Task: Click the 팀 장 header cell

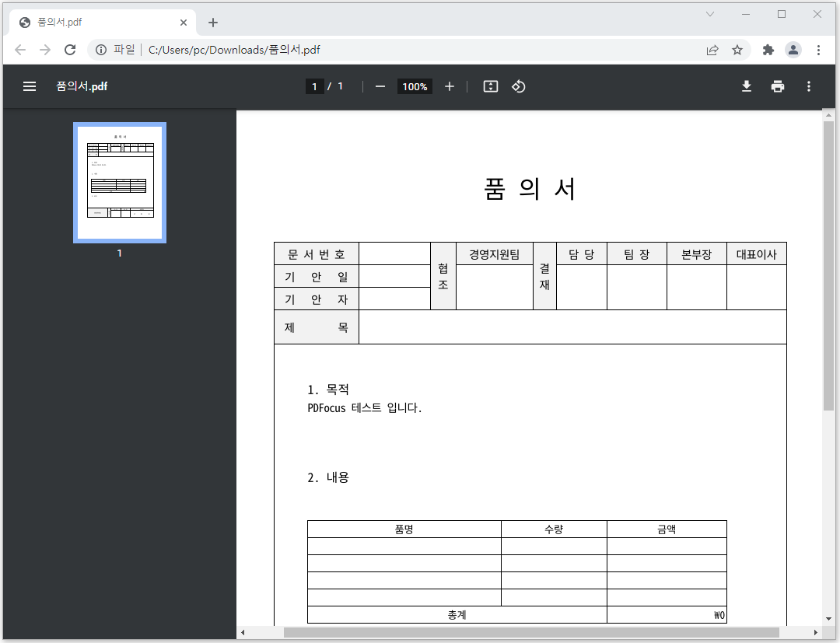Action: 637,254
